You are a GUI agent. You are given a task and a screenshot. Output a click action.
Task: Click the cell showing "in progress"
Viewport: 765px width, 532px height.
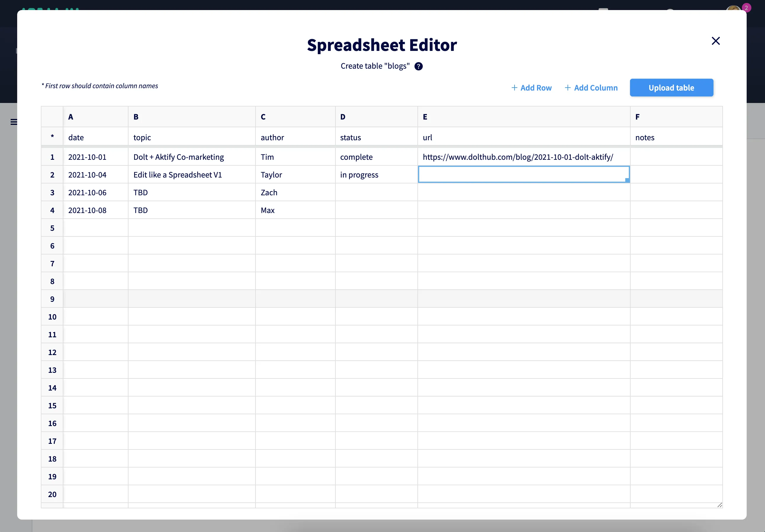376,175
